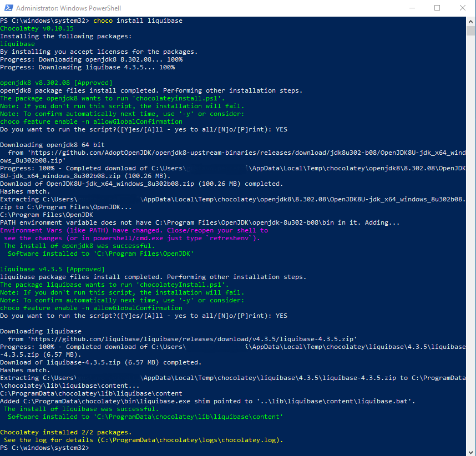The width and height of the screenshot is (476, 456).
Task: Place cursor at the empty PowerShell prompt
Action: 94,447
